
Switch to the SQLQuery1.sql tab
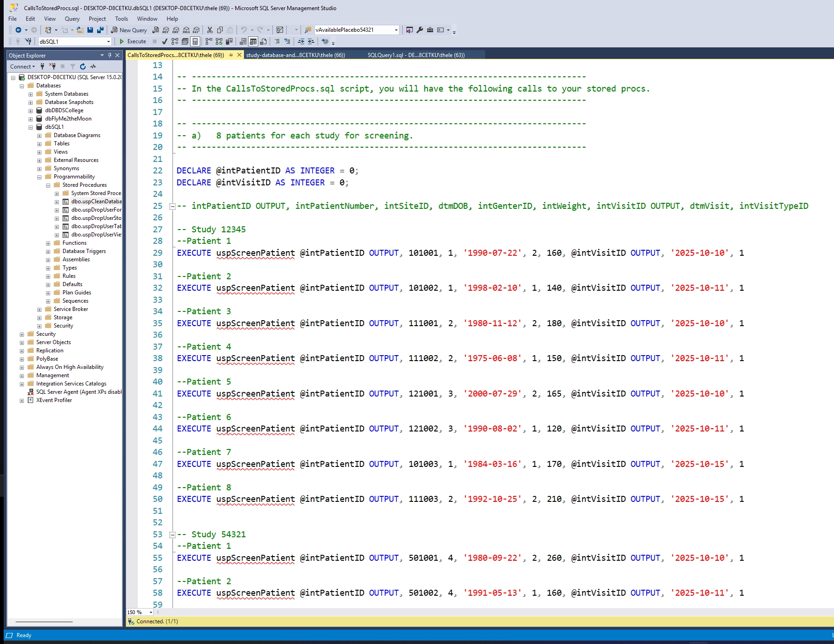[416, 55]
